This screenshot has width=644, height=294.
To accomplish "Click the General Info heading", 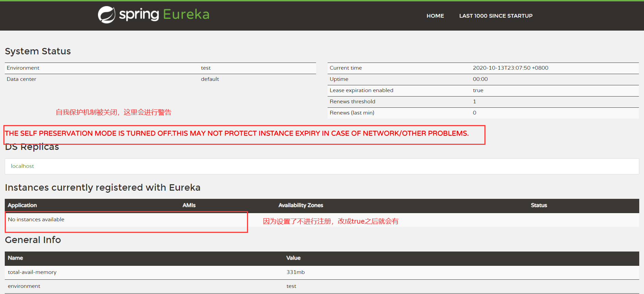I will click(33, 240).
